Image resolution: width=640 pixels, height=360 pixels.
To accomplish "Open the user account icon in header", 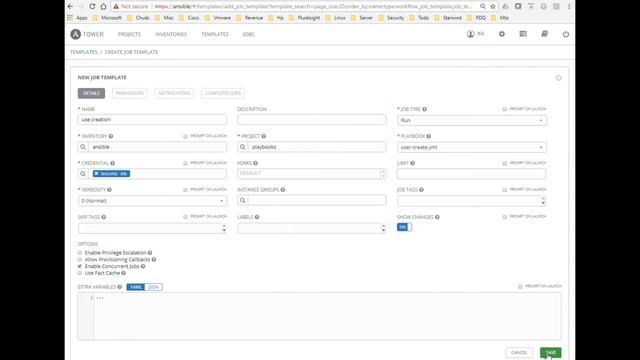I will (471, 34).
